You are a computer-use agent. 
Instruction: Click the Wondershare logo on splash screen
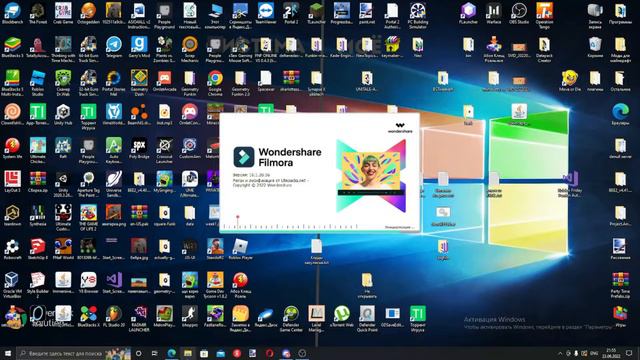[400, 128]
